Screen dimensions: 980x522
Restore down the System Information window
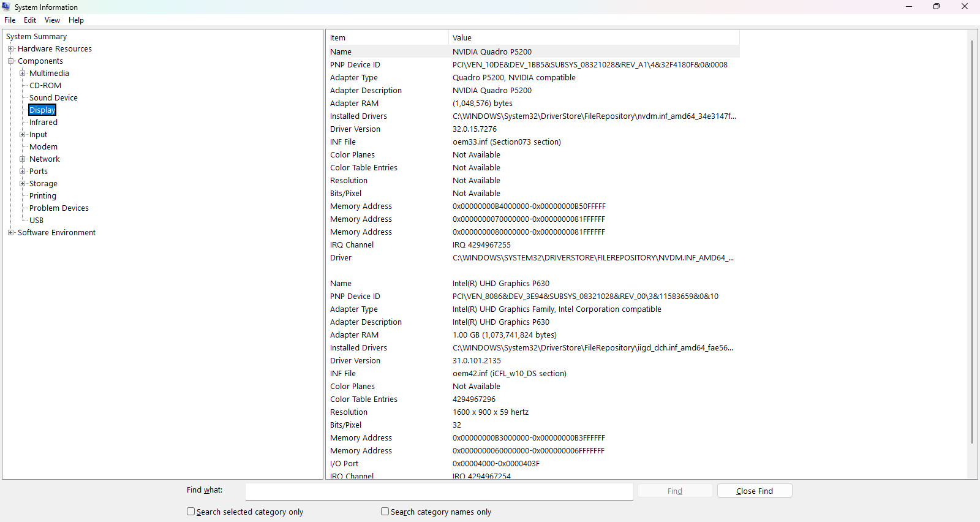coord(937,7)
